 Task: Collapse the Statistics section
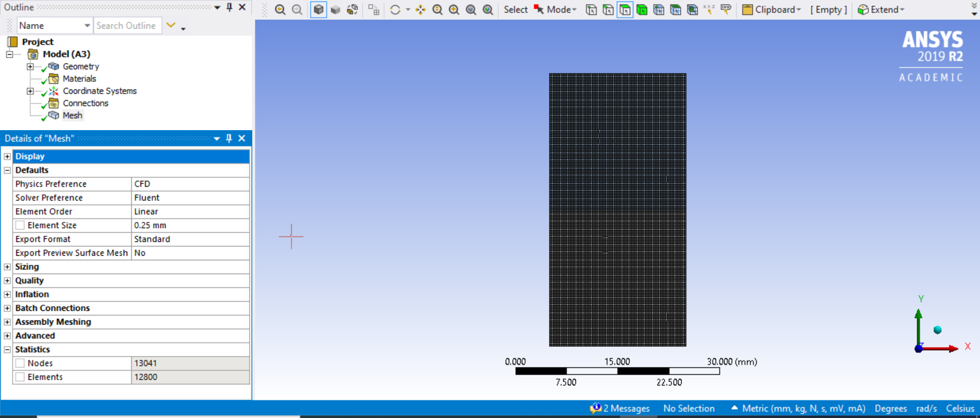tap(7, 349)
